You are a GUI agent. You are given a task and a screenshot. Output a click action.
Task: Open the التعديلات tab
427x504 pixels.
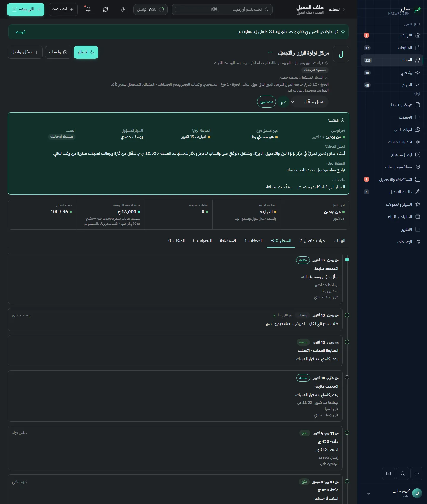[202, 240]
